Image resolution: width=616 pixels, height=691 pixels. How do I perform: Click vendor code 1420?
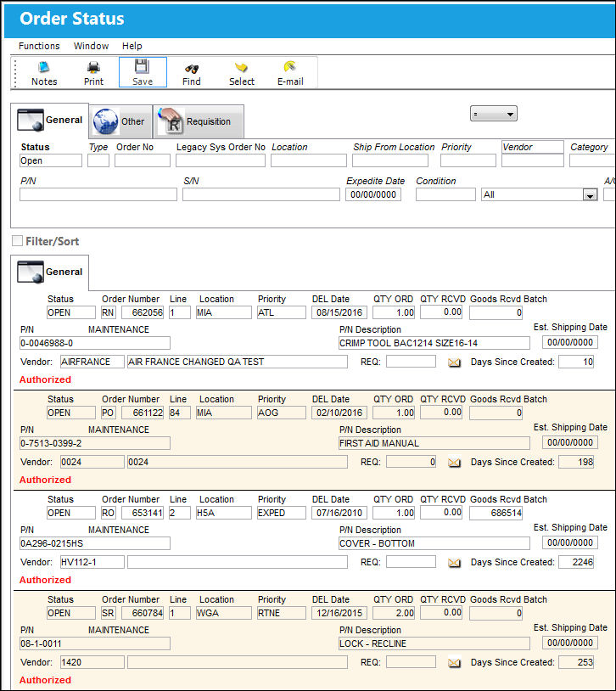coord(92,662)
